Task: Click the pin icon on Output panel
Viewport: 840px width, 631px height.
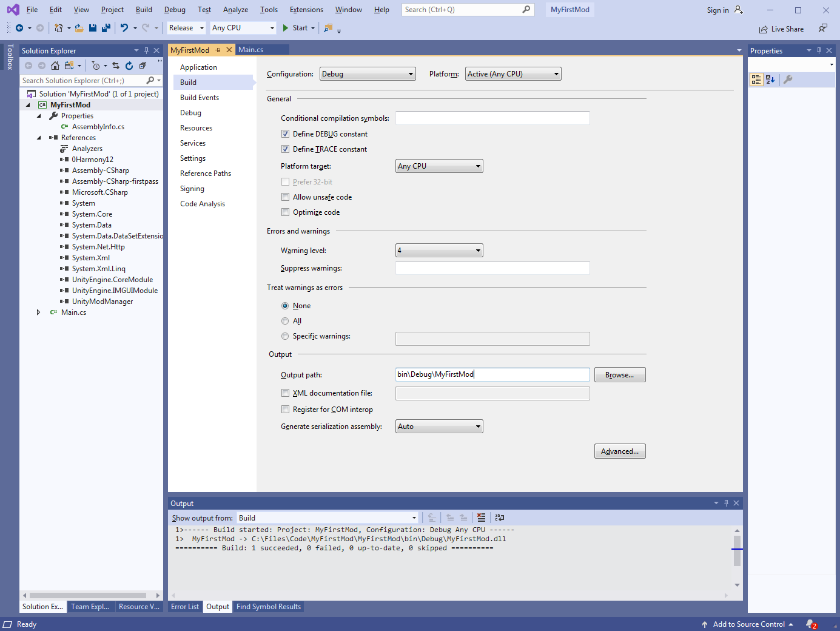Action: point(726,503)
